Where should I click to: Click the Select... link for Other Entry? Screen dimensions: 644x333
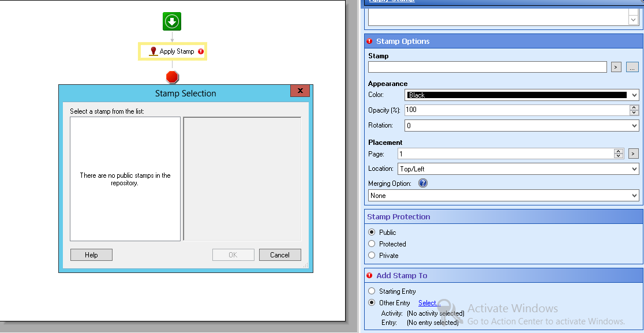(x=429, y=302)
